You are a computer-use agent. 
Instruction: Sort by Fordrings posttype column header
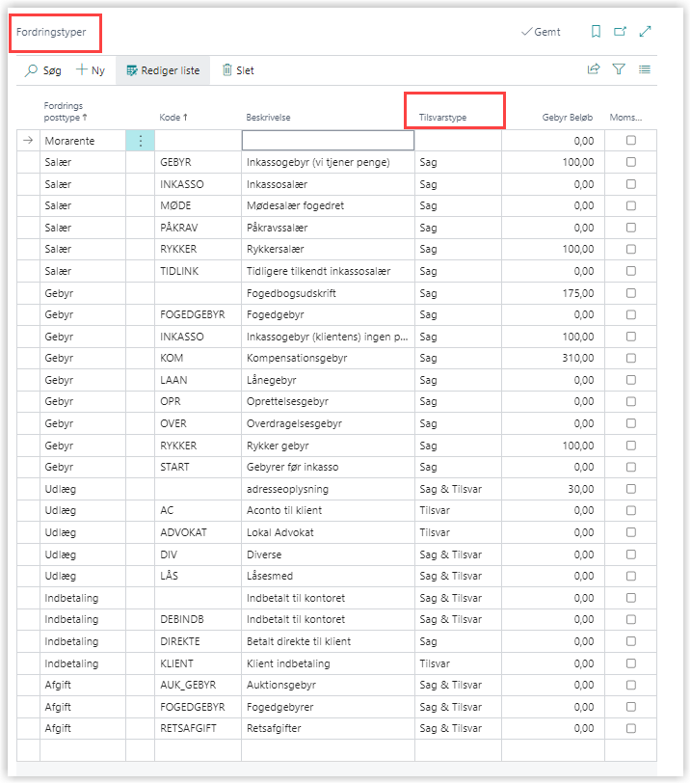66,111
